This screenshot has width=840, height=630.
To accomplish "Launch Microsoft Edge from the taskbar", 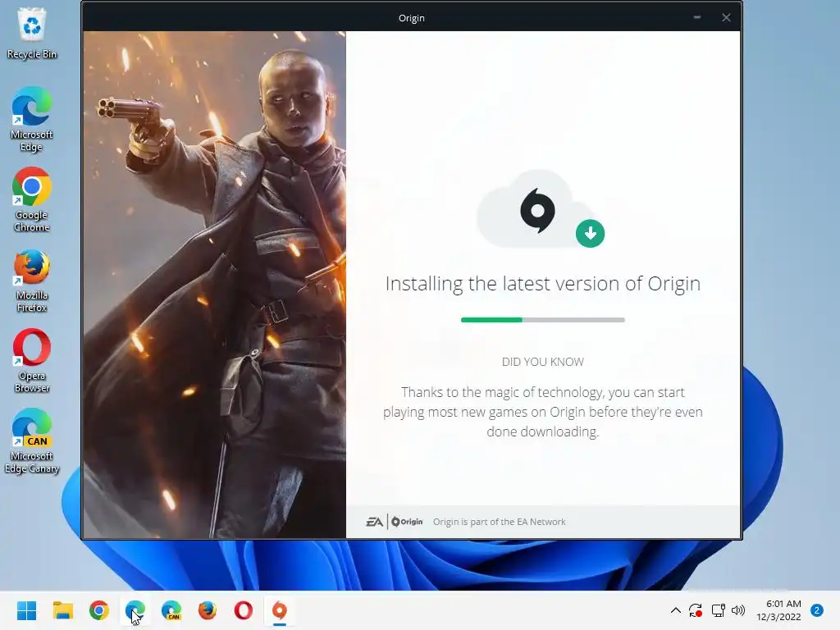I will (x=135, y=610).
